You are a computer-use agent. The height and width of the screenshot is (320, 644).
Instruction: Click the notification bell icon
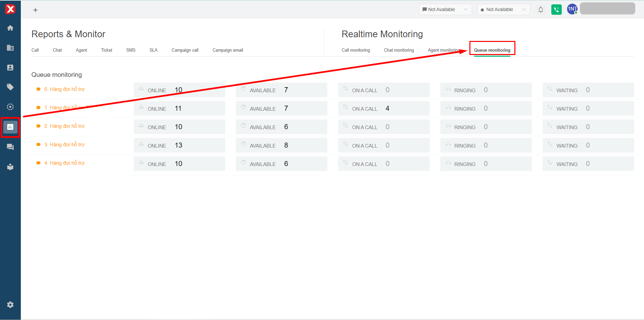click(x=541, y=10)
